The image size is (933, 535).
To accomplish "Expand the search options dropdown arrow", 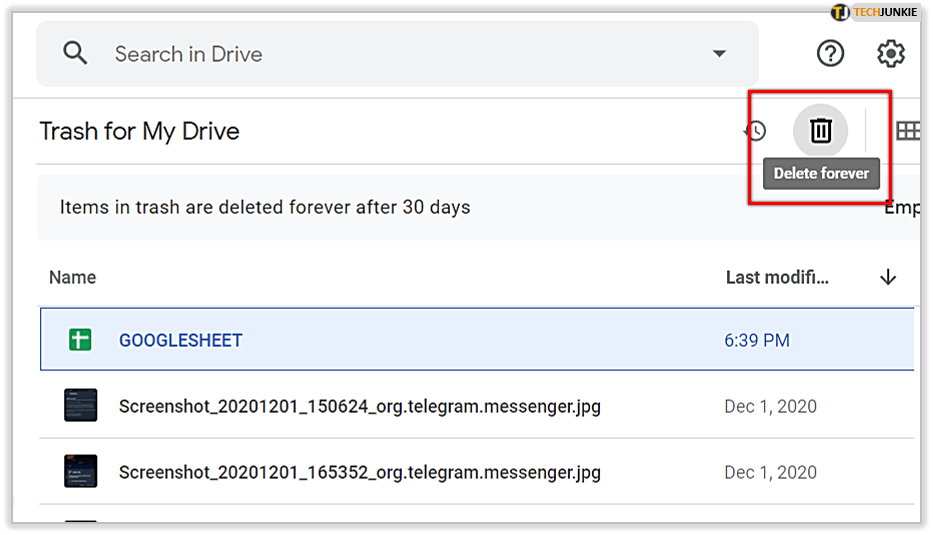I will 719,54.
